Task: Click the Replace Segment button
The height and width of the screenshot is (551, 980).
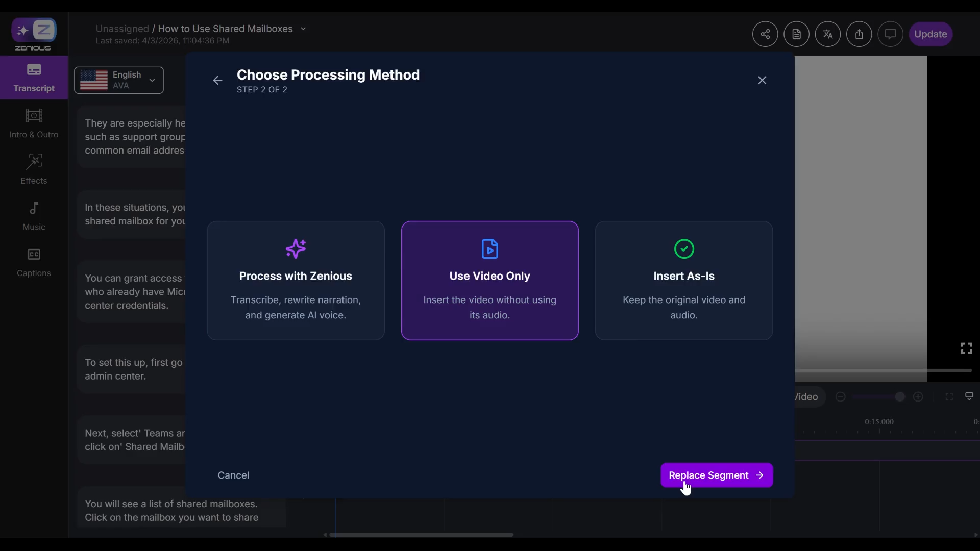Action: point(716,475)
